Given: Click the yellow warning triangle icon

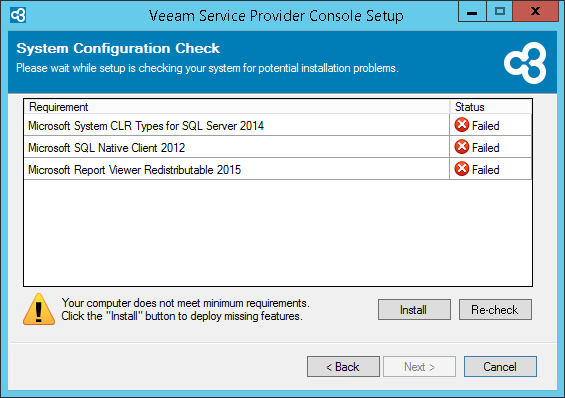Looking at the screenshot, I should click(x=39, y=309).
